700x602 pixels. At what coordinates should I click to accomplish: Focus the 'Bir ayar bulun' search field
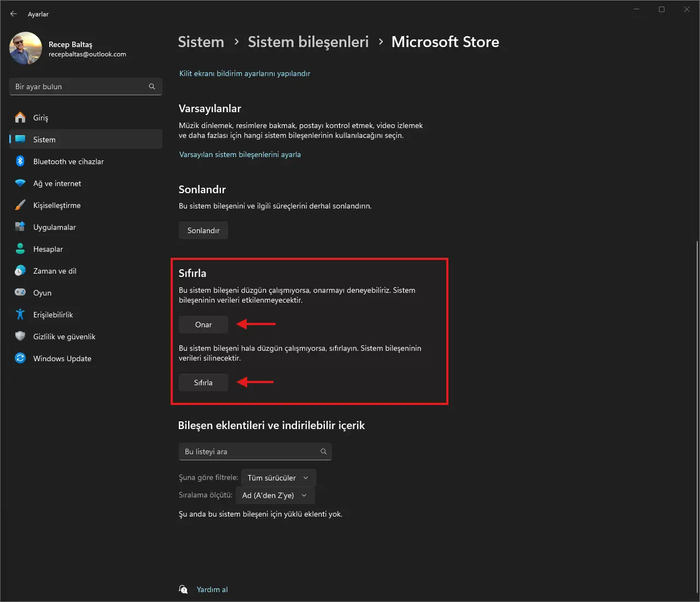(x=86, y=86)
